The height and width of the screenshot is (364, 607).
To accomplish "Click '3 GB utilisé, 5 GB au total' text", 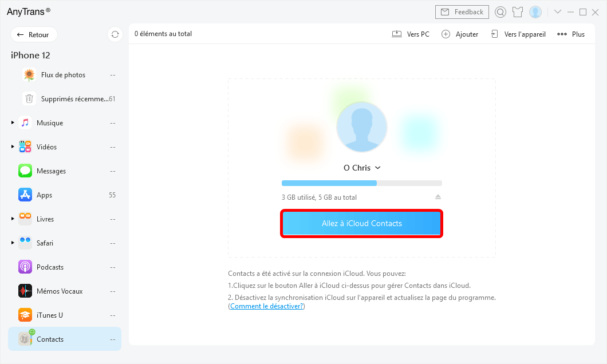I will tap(319, 197).
